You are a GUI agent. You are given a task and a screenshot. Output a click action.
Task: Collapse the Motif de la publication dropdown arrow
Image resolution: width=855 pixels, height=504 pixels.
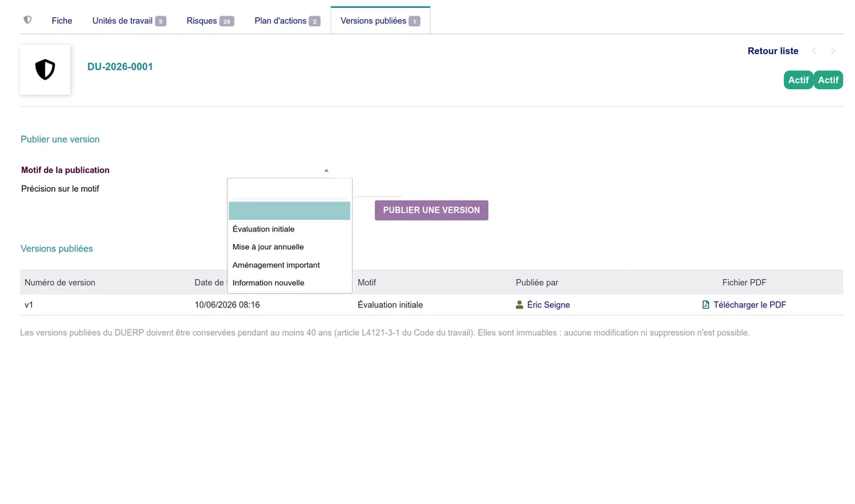coord(326,170)
